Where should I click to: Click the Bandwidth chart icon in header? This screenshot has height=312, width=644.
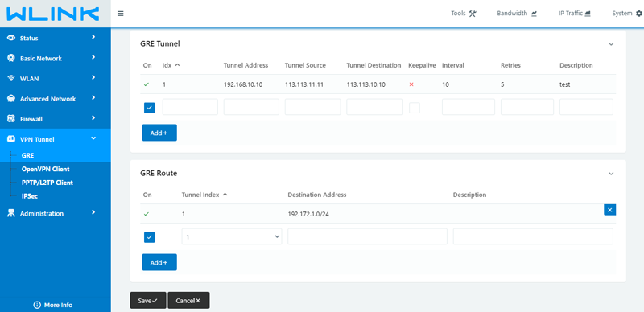pyautogui.click(x=534, y=14)
